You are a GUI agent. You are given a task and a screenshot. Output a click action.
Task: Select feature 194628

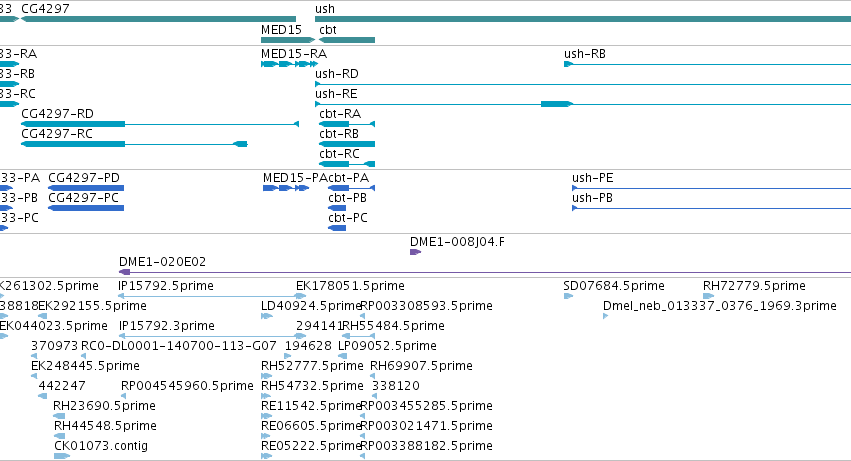click(288, 356)
